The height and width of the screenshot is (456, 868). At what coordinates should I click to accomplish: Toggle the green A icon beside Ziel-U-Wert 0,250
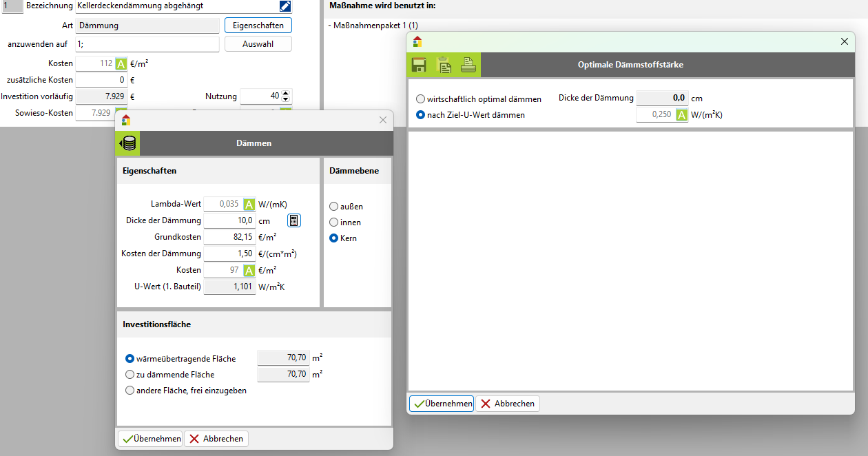point(681,115)
